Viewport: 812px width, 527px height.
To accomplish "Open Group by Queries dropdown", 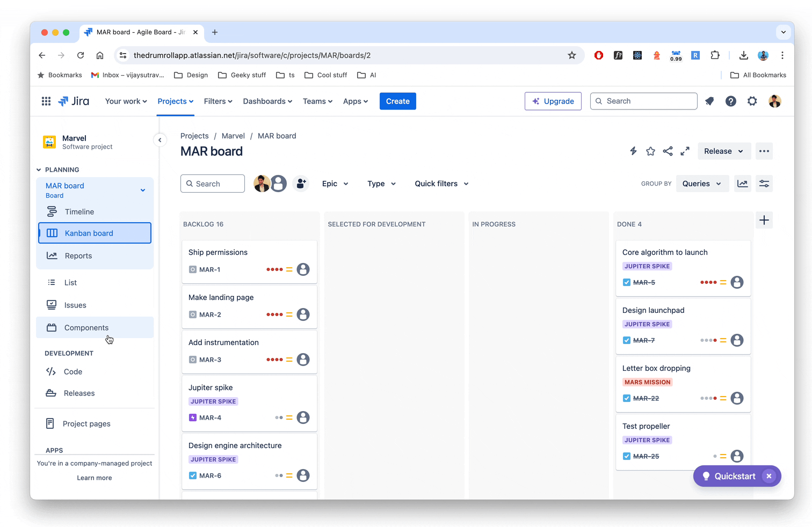I will [x=702, y=184].
